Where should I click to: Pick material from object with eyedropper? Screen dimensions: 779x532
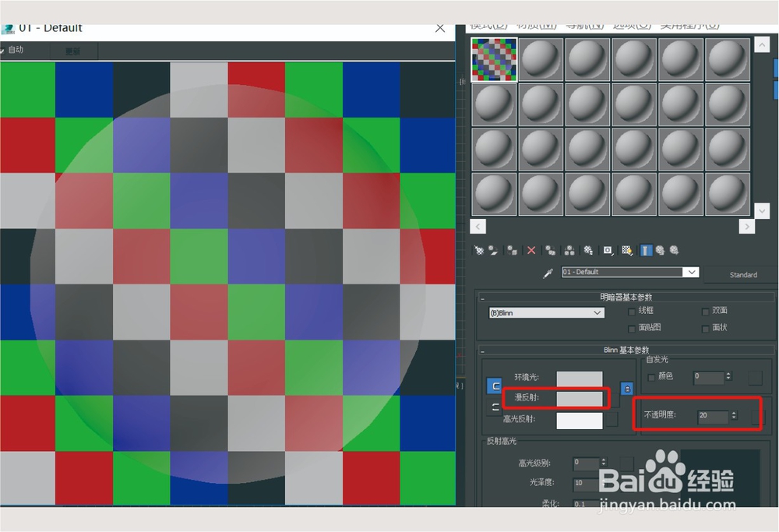tap(548, 273)
